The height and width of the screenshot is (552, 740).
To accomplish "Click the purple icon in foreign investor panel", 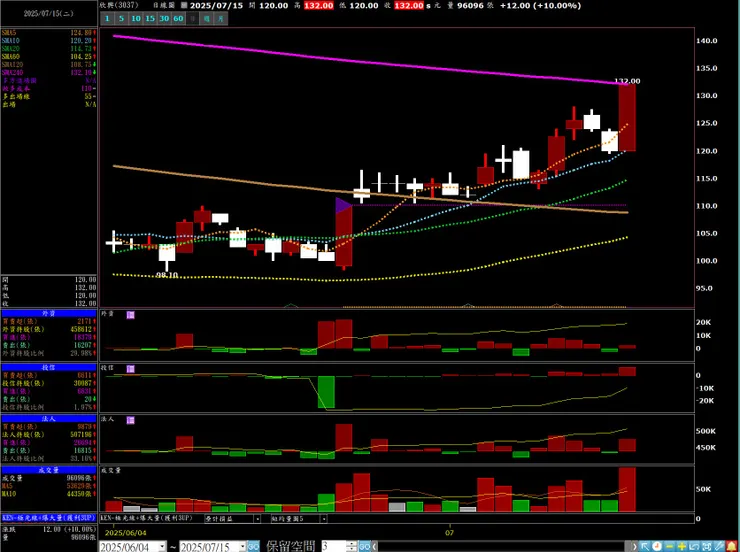I will (x=131, y=315).
